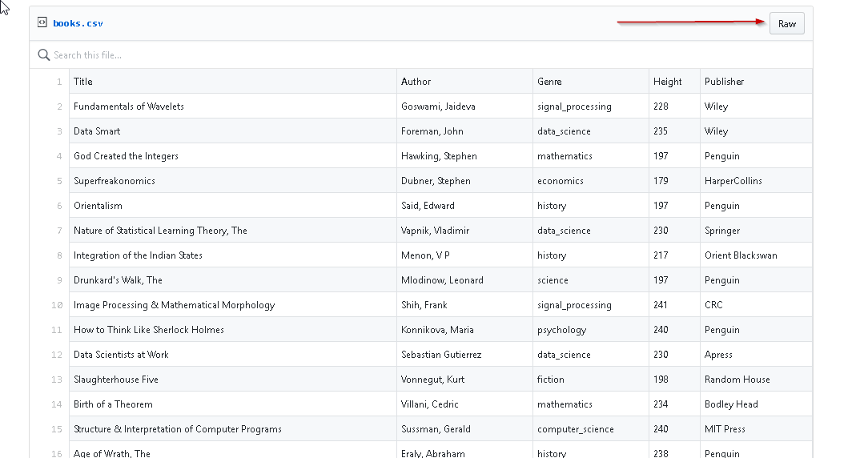This screenshot has height=458, width=868.
Task: Select line number 2
Action: (59, 106)
